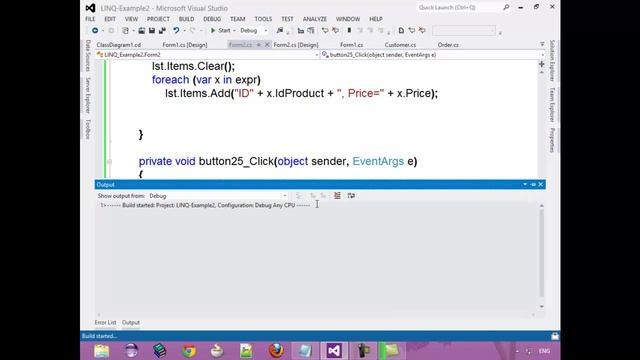This screenshot has height=360, width=640.
Task: Open the ANALYZE menu
Action: point(315,19)
